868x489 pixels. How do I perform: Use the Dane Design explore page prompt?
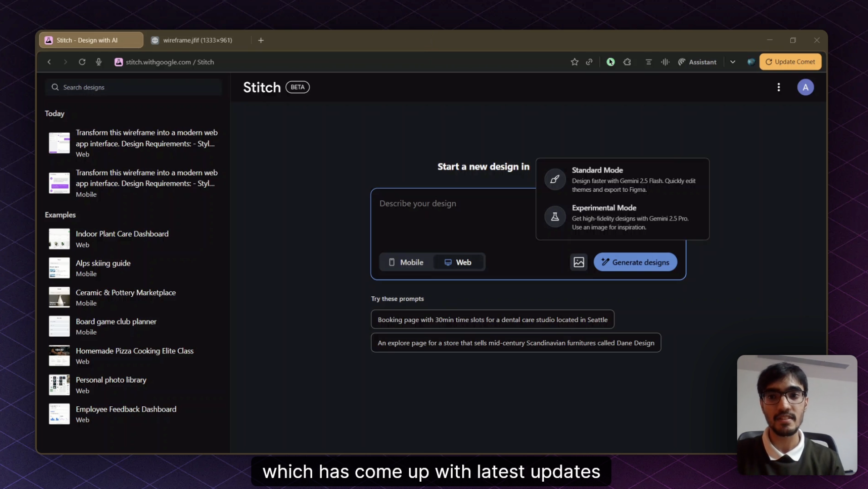pyautogui.click(x=516, y=343)
